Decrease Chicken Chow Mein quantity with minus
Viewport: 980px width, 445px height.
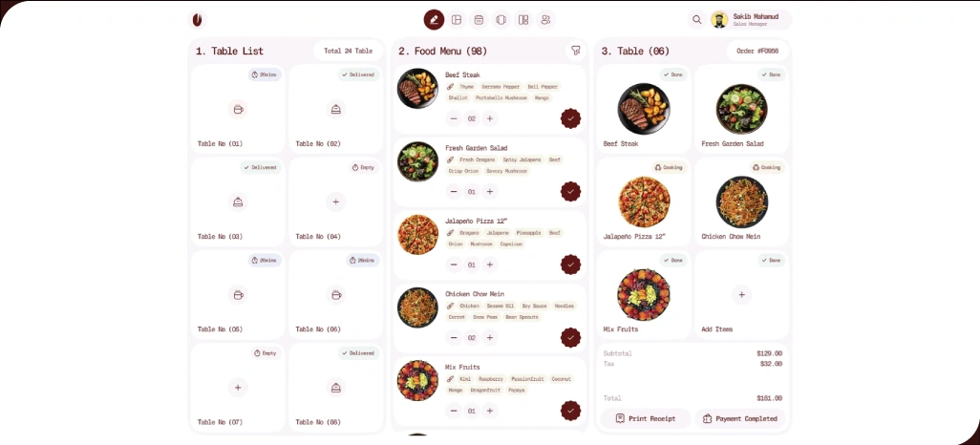click(x=454, y=338)
